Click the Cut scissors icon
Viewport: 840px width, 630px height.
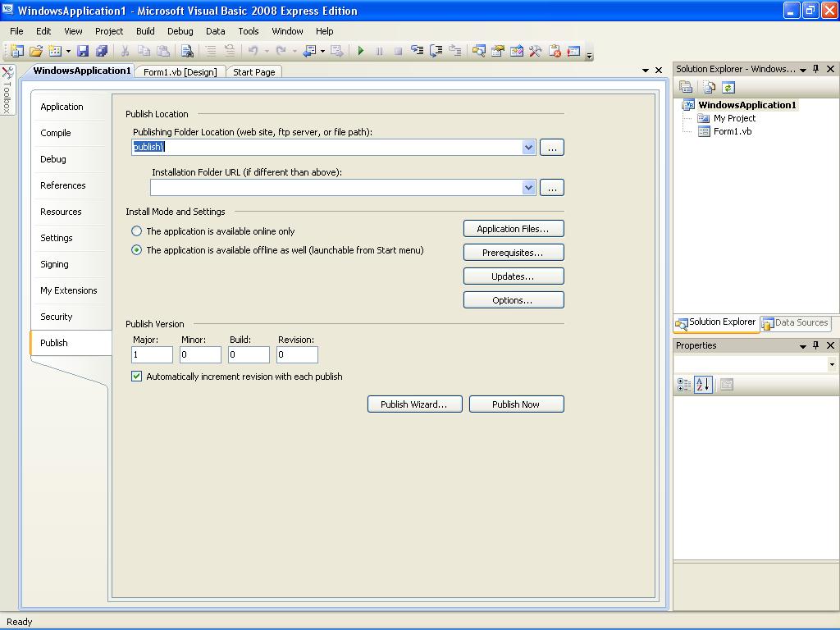click(125, 51)
